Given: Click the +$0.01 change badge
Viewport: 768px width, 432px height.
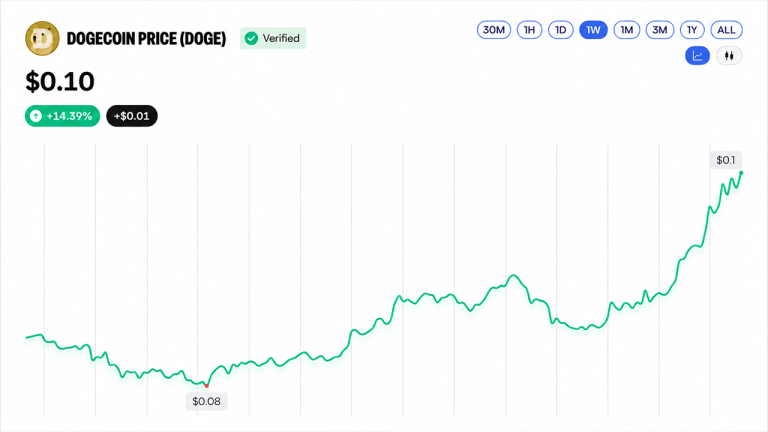Looking at the screenshot, I should coord(132,116).
